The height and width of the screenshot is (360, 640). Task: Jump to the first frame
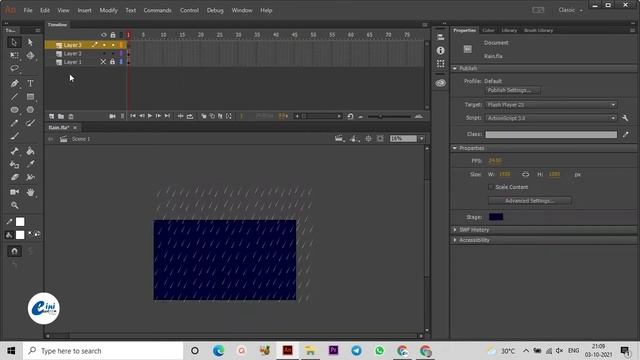133,116
